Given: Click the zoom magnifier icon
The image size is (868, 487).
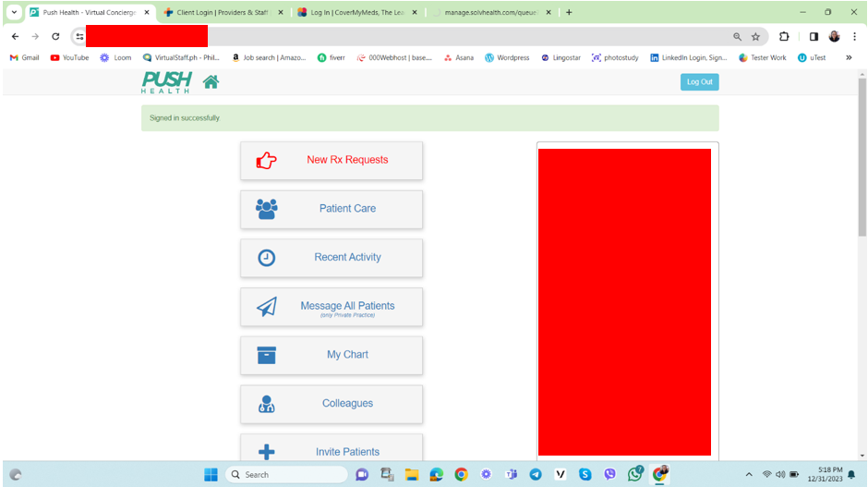Looking at the screenshot, I should click(x=738, y=37).
